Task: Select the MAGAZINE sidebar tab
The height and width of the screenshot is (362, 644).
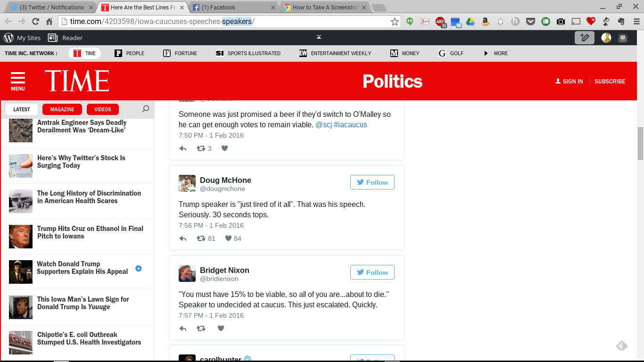Action: 62,109
